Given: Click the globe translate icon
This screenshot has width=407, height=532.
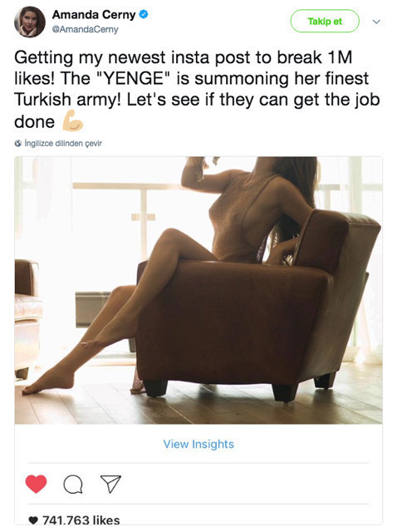Looking at the screenshot, I should click(18, 143).
